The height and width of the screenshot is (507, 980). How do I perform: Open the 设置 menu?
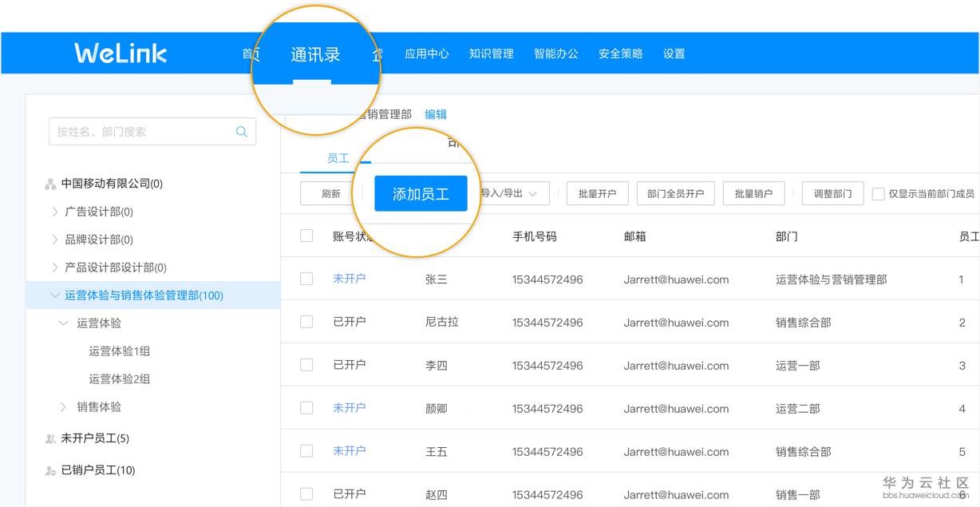(x=674, y=53)
